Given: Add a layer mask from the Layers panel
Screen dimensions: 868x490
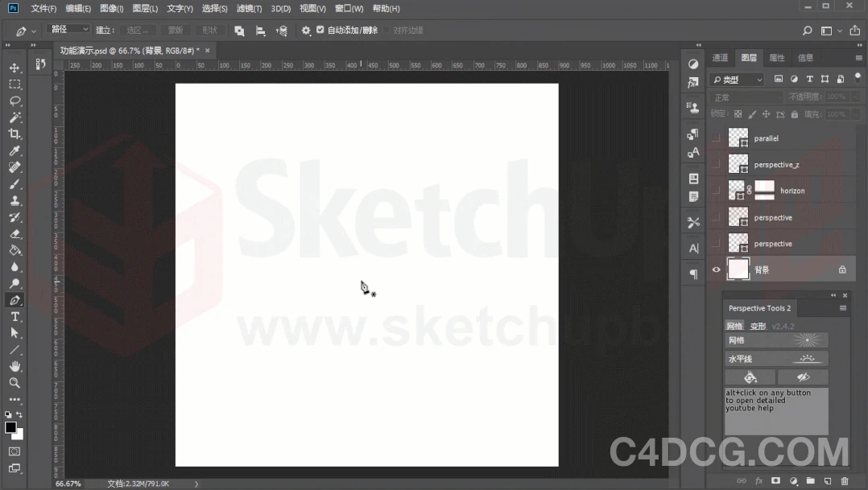Looking at the screenshot, I should (x=777, y=480).
